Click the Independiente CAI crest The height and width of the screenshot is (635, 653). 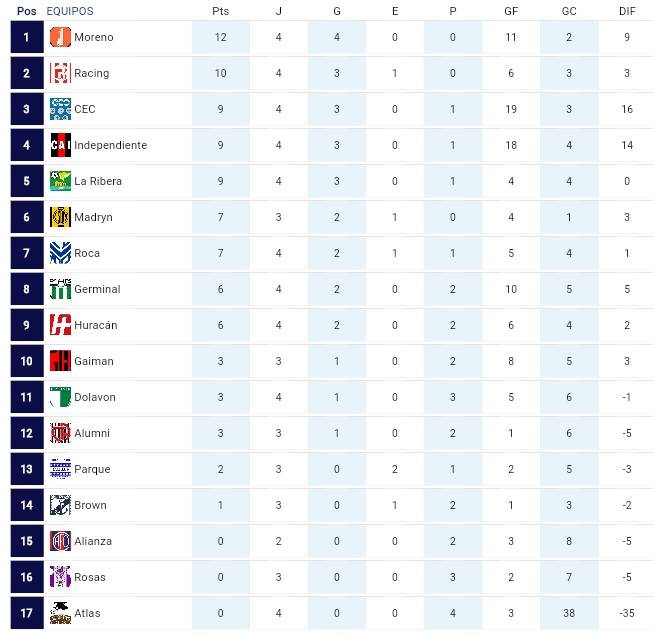click(60, 145)
